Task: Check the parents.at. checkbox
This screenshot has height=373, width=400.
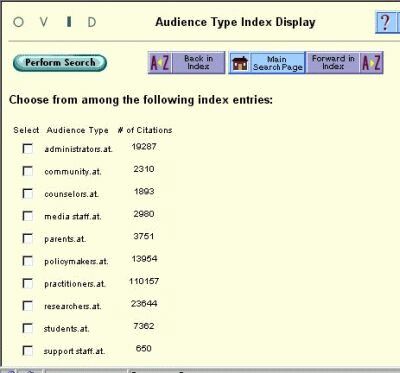Action: coord(28,238)
